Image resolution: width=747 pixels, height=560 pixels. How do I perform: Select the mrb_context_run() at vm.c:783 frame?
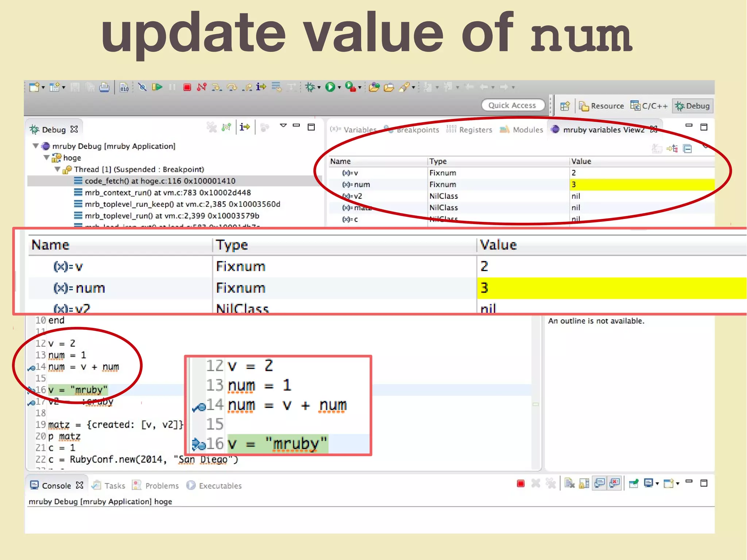coord(168,193)
